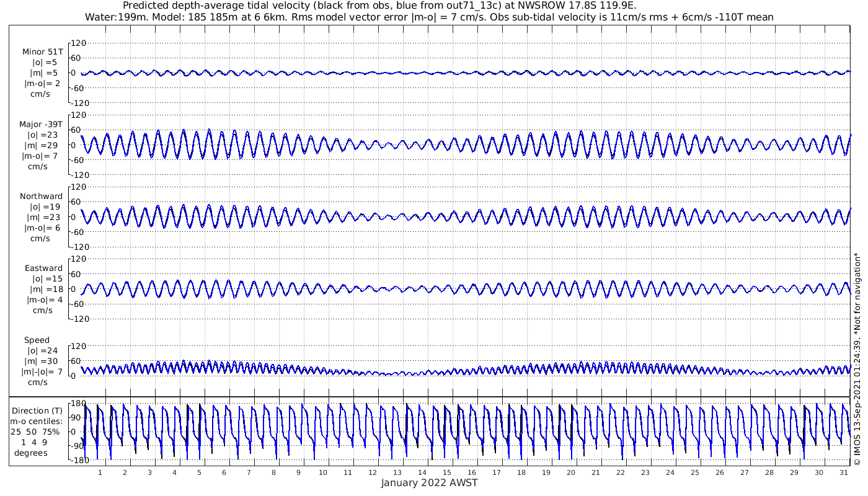Click day "7" on the date axis

pos(249,472)
